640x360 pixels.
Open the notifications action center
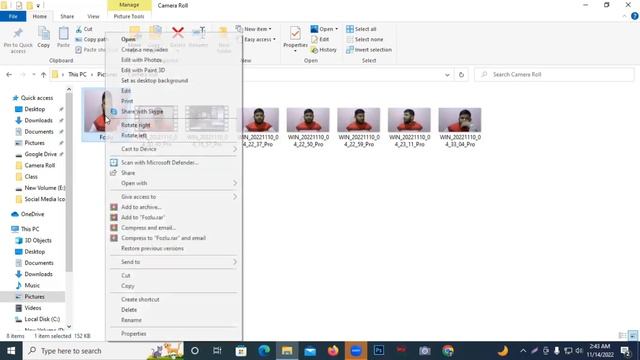coord(625,351)
